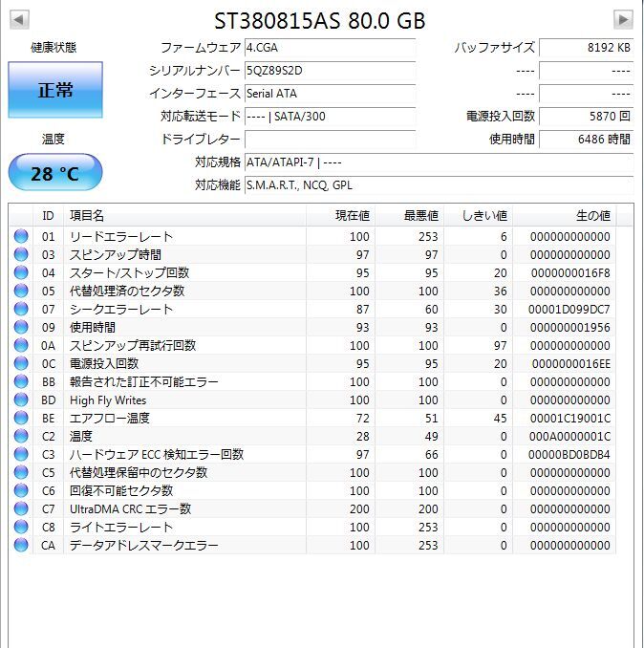Image resolution: width=644 pixels, height=648 pixels.
Task: Select the スピンアップ時間 row name
Action: 116,254
